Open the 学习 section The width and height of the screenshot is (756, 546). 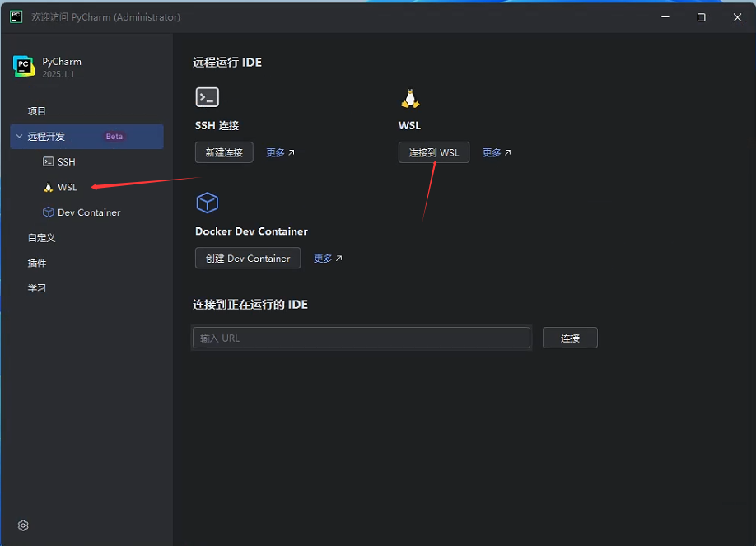coord(37,289)
